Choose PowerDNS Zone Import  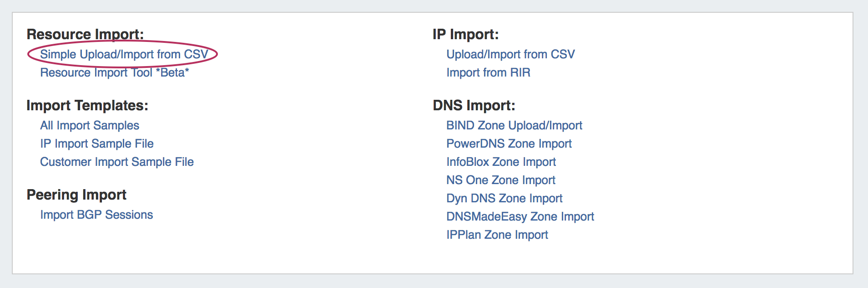pyautogui.click(x=509, y=144)
